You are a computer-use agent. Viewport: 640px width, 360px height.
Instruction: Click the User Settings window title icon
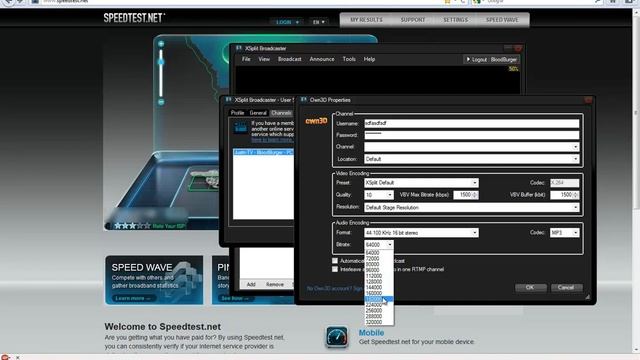[x=229, y=100]
